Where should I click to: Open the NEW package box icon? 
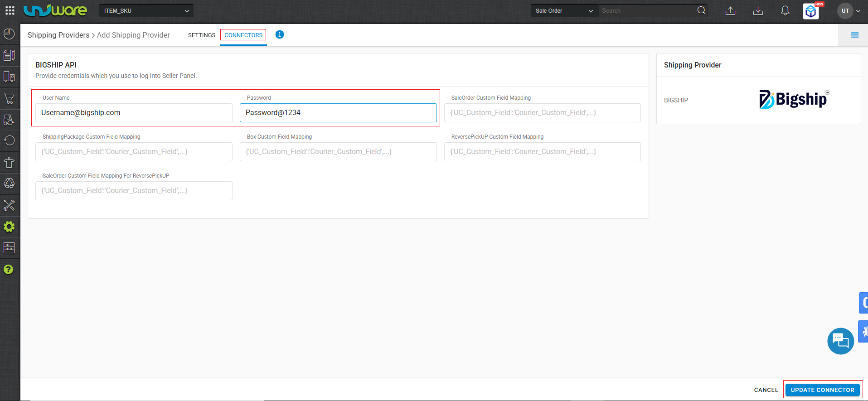click(x=811, y=11)
